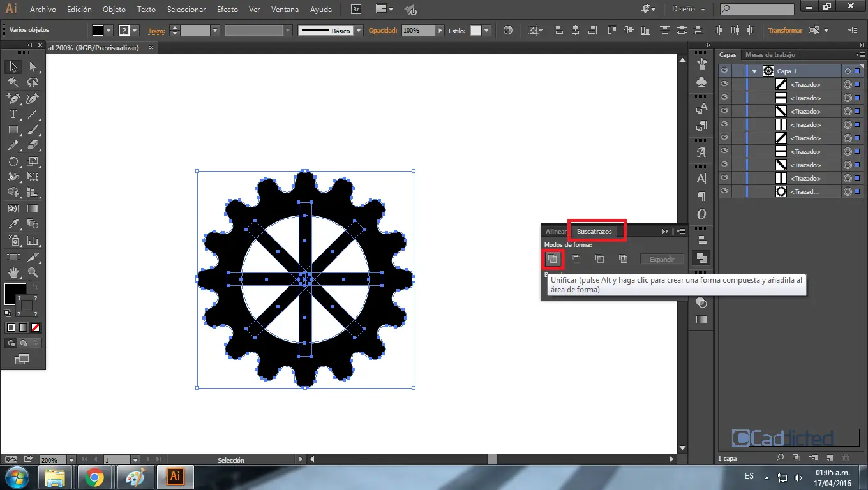Screen dimensions: 868x490
Task: Select the Hand tool
Action: [x=13, y=272]
